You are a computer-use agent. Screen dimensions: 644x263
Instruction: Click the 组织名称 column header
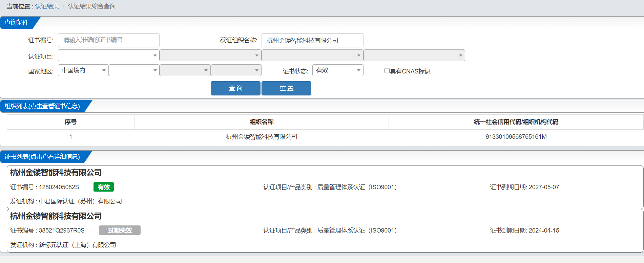(262, 122)
